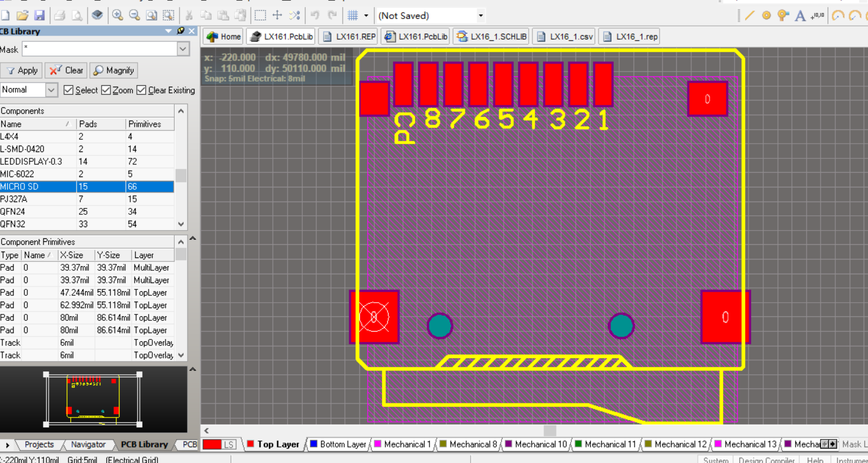Switch to Bottom Layer tab

point(338,444)
